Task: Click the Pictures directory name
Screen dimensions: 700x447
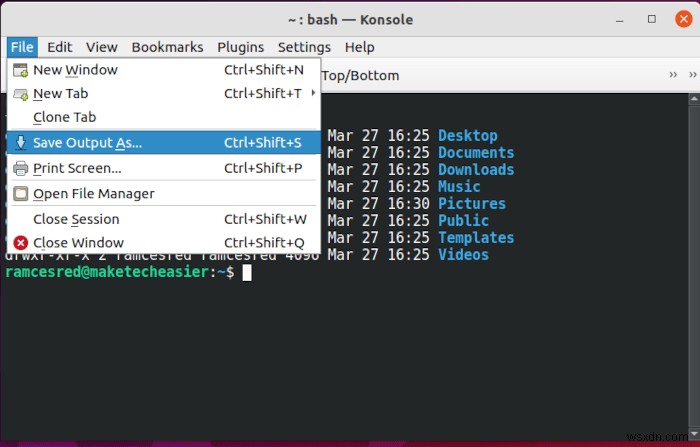Action: (471, 203)
